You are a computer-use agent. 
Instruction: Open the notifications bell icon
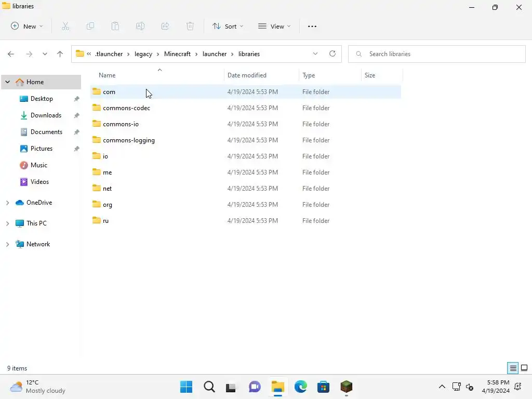pos(518,387)
